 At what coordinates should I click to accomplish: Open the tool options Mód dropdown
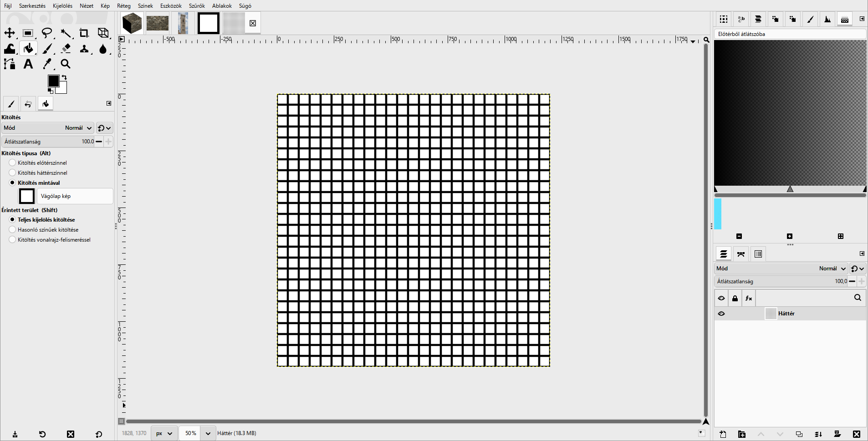pyautogui.click(x=48, y=128)
